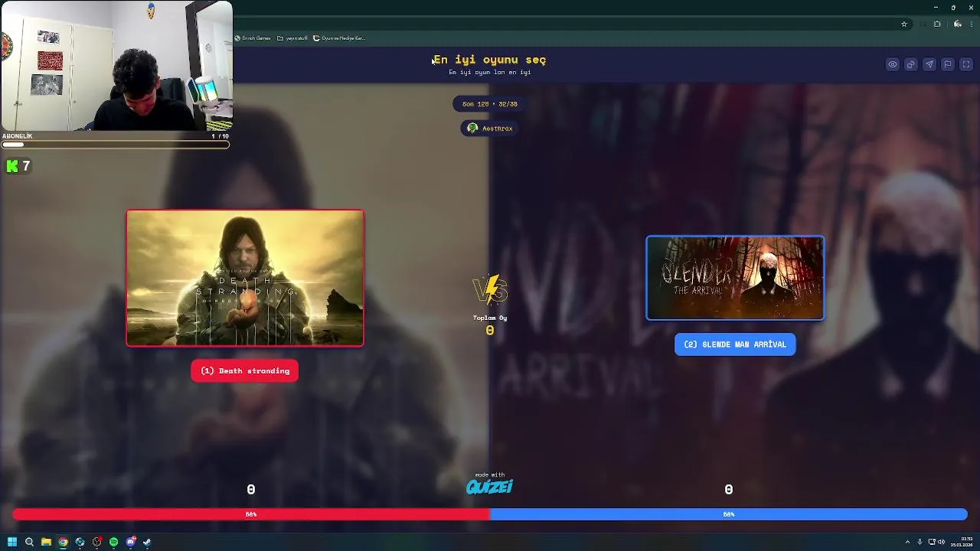Viewport: 980px width, 551px height.
Task: Click the Death Stranding cover image
Action: click(245, 278)
